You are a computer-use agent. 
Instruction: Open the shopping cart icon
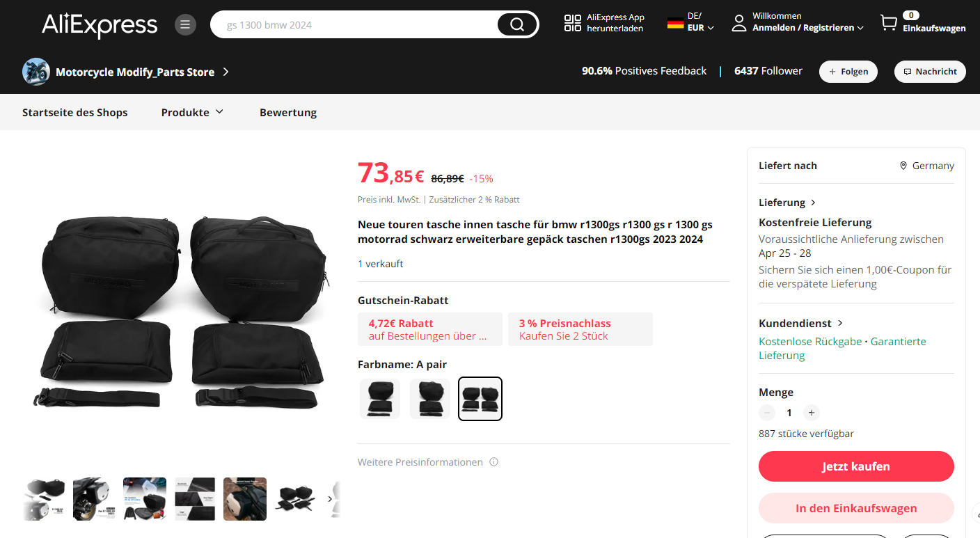point(889,23)
